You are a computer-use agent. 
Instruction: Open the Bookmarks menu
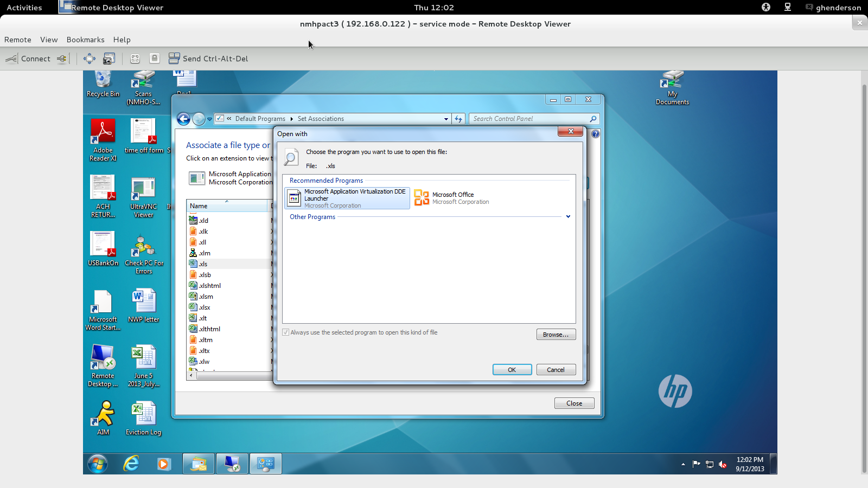pyautogui.click(x=85, y=40)
